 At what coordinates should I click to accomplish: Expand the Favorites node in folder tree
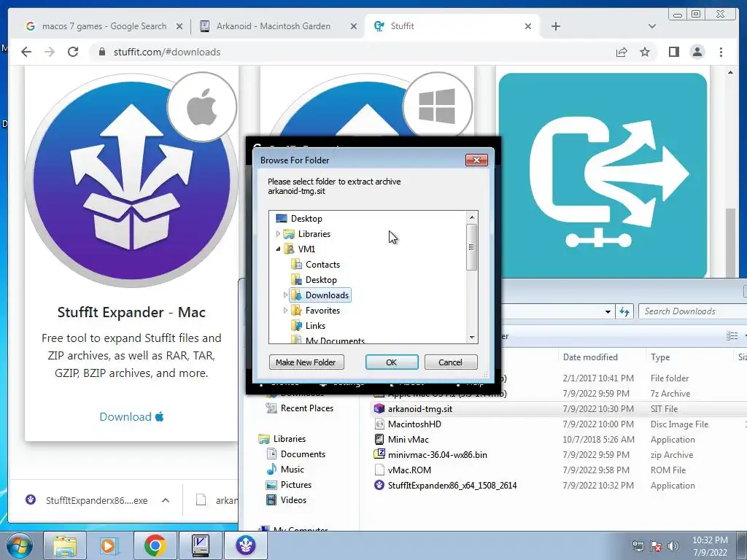click(x=285, y=311)
